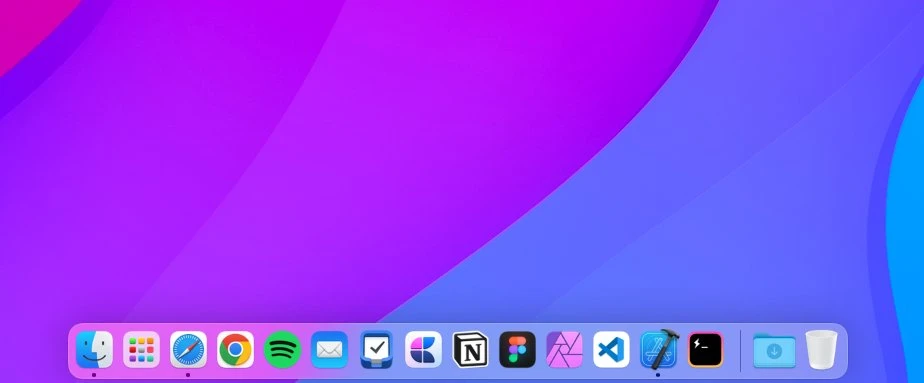The width and height of the screenshot is (924, 383).
Task: Launch Spotify from the dock
Action: coord(282,349)
